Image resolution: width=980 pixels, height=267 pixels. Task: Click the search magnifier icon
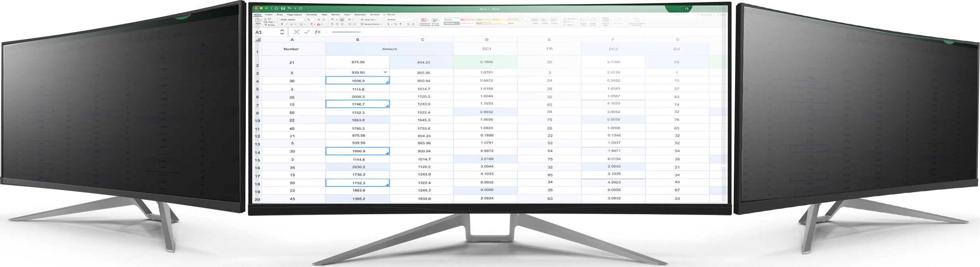pyautogui.click(x=687, y=9)
